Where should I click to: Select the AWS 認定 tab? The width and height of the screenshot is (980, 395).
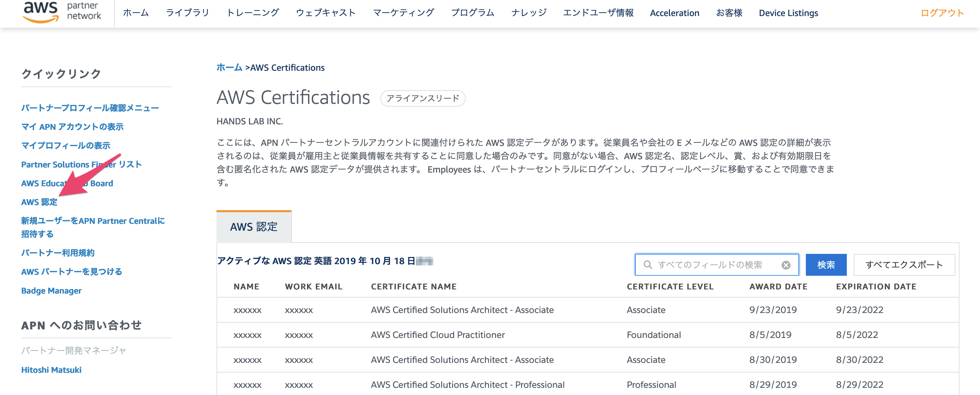pos(254,227)
